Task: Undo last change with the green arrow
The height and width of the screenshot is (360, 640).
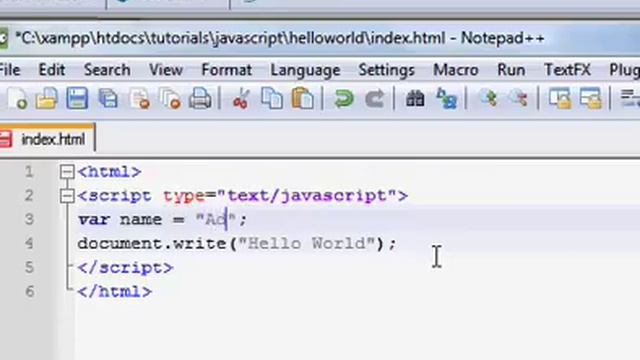Action: pos(344,98)
